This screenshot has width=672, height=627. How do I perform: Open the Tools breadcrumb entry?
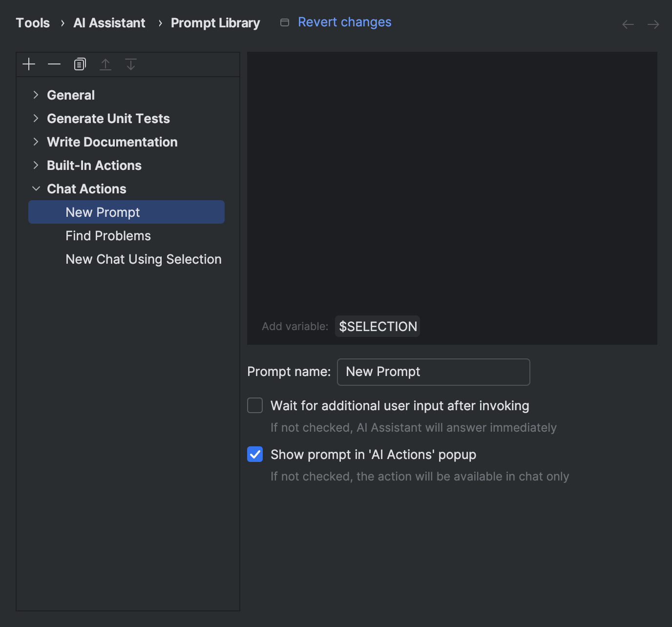tap(32, 22)
